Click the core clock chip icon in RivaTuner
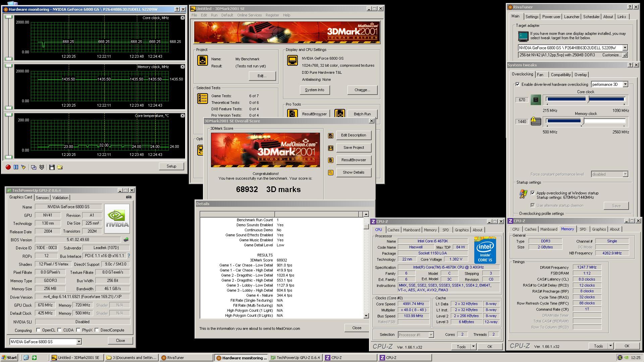Viewport: 644px width, 362px height. tap(536, 100)
